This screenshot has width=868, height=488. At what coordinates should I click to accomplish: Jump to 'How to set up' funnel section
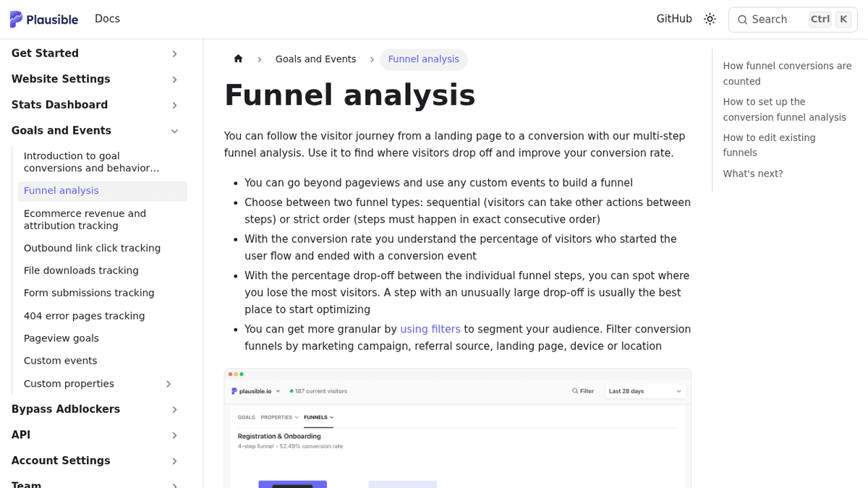784,110
